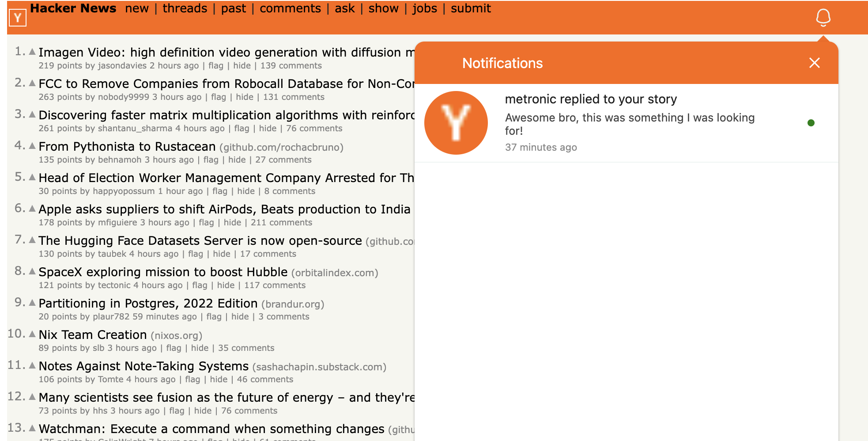Open the 3 comments link by plaur782
The height and width of the screenshot is (441, 868).
284,316
